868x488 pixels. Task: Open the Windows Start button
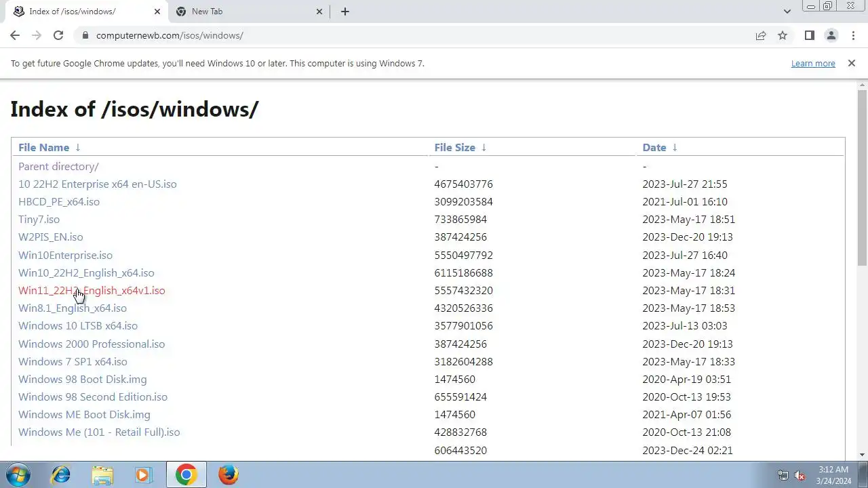[18, 474]
